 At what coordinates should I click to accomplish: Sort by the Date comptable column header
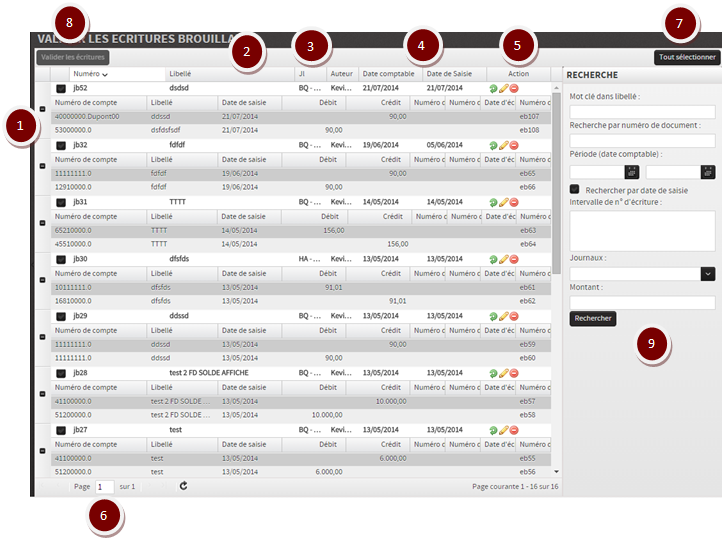click(388, 74)
